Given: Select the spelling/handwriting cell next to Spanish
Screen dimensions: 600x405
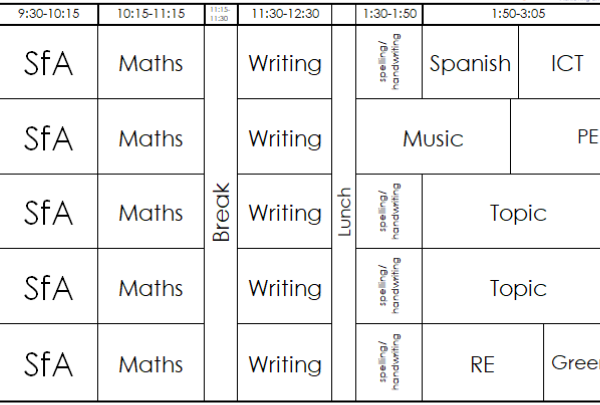Looking at the screenshot, I should tap(389, 63).
